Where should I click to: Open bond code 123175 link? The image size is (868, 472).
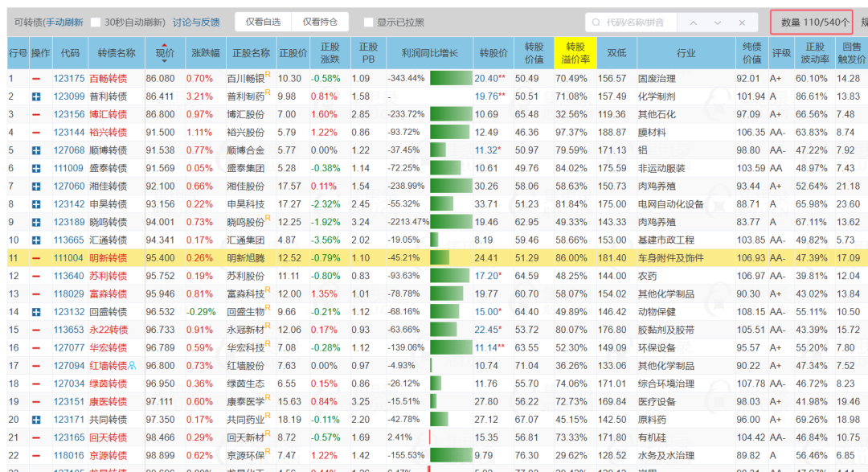pos(69,79)
